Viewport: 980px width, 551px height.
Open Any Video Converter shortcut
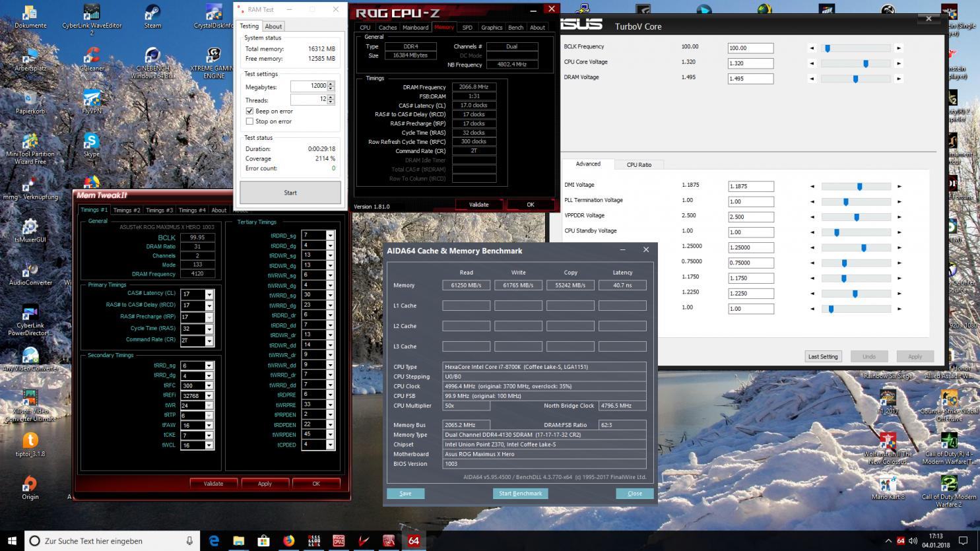[x=30, y=360]
